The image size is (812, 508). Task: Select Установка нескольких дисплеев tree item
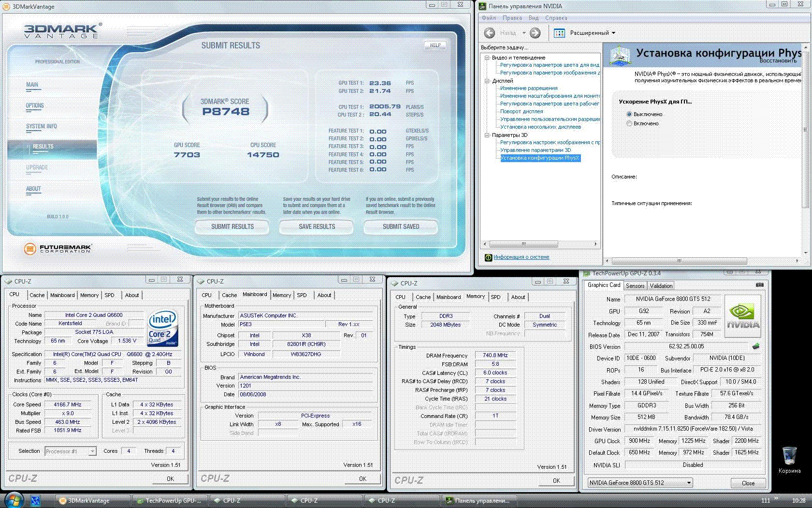pyautogui.click(x=540, y=127)
